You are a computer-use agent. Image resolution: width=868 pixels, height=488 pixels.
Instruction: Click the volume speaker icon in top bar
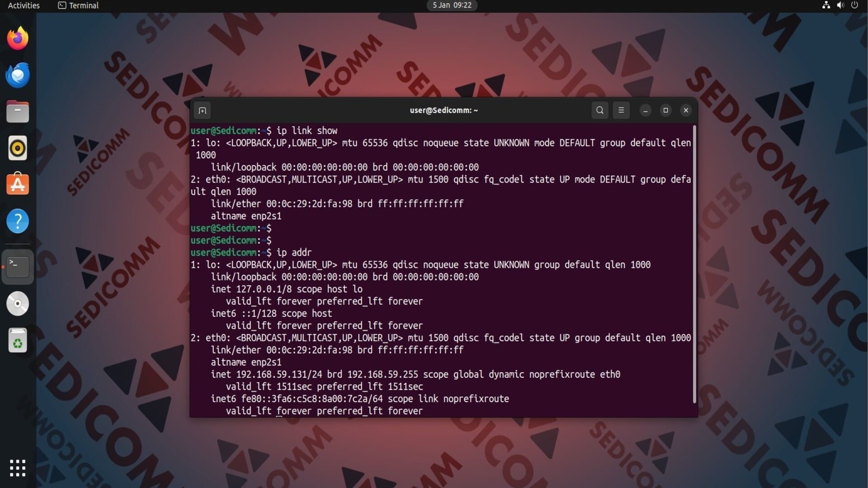(x=840, y=5)
